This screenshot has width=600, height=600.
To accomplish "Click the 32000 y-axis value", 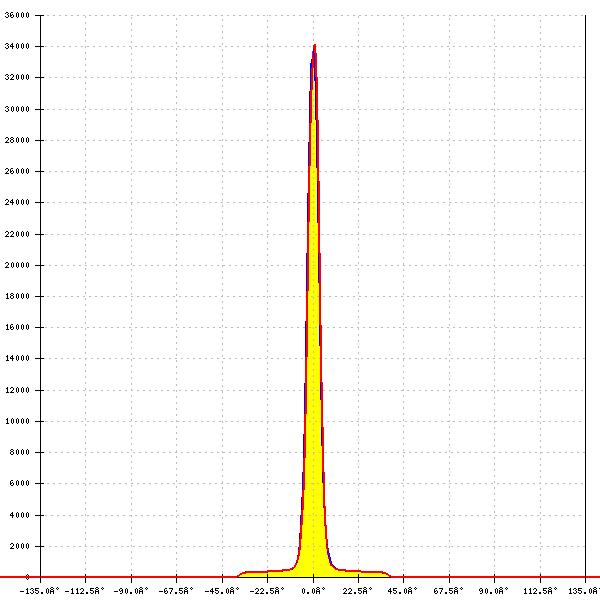I will 17,77.
